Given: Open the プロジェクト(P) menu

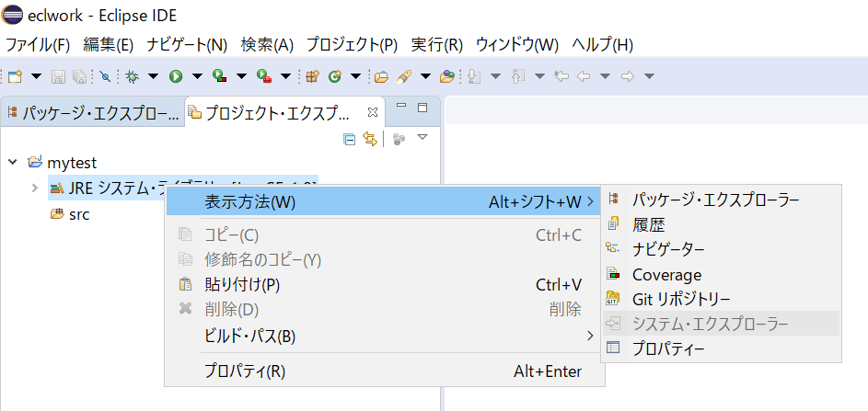Looking at the screenshot, I should (x=352, y=45).
